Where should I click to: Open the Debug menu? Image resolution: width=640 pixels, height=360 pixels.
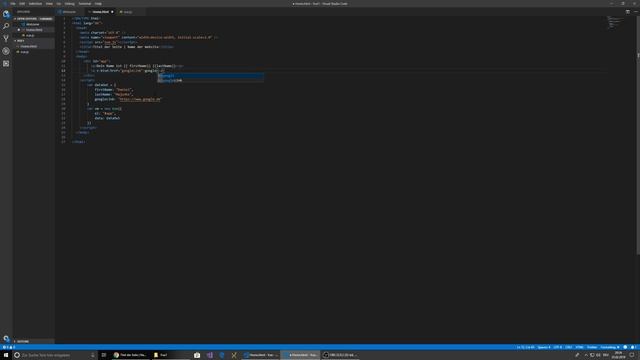pos(69,4)
